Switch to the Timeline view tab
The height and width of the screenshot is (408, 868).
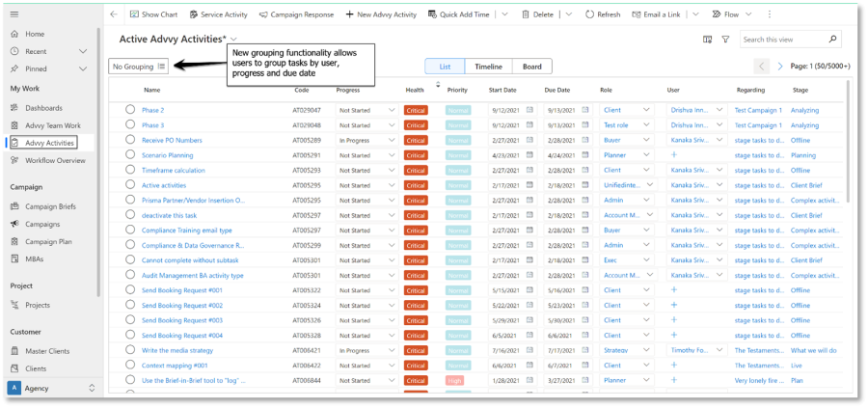tap(488, 67)
